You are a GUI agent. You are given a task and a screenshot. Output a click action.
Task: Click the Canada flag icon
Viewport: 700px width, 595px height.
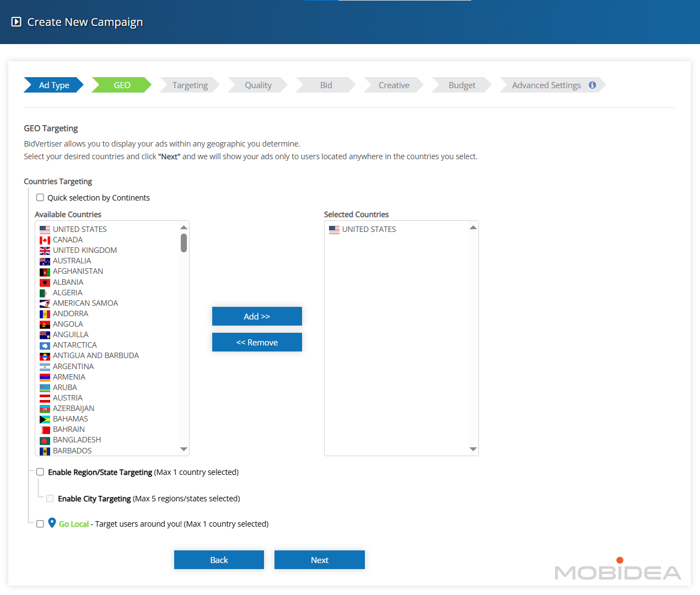[45, 240]
